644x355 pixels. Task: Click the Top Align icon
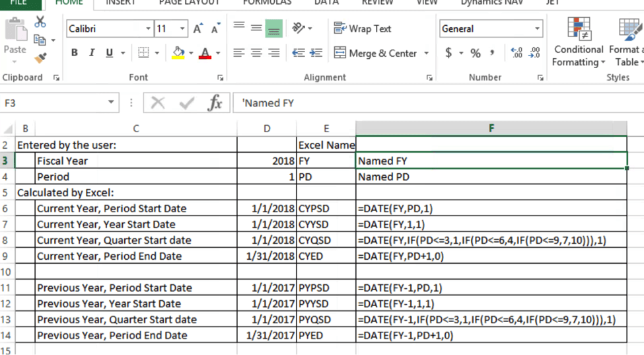coord(239,27)
